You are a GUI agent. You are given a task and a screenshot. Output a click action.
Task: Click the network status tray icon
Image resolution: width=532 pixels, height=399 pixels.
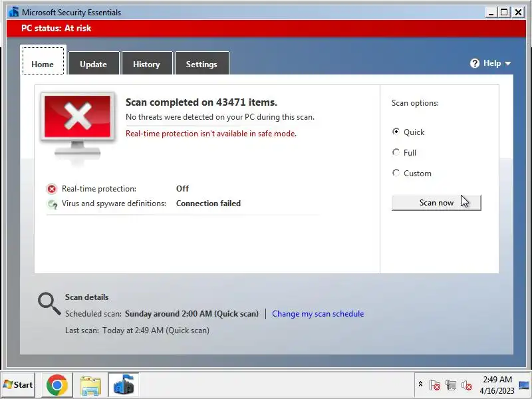tap(451, 385)
